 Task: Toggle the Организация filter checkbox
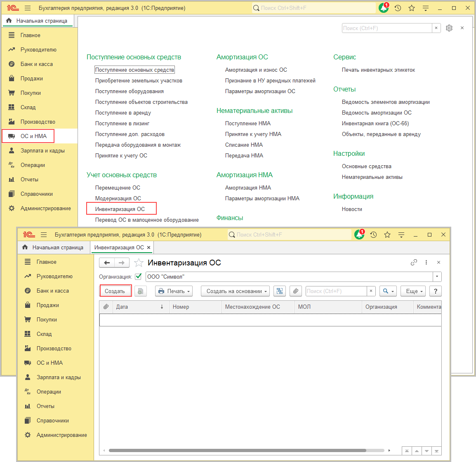138,277
